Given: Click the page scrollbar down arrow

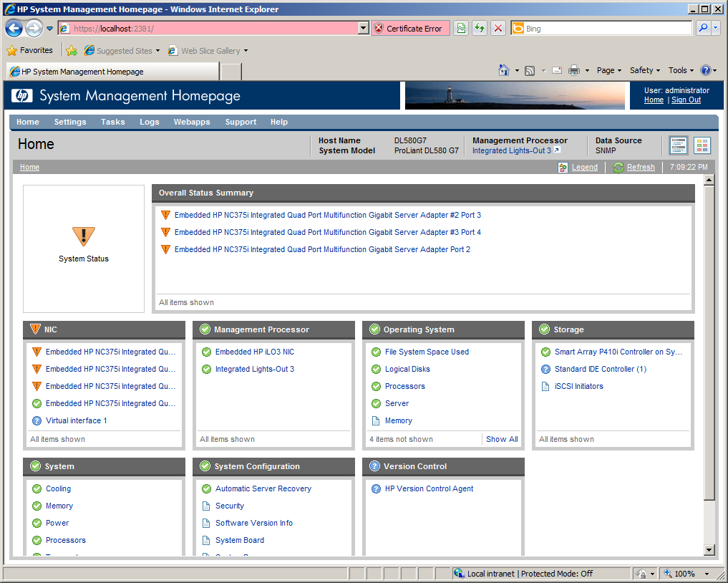Looking at the screenshot, I should point(709,551).
